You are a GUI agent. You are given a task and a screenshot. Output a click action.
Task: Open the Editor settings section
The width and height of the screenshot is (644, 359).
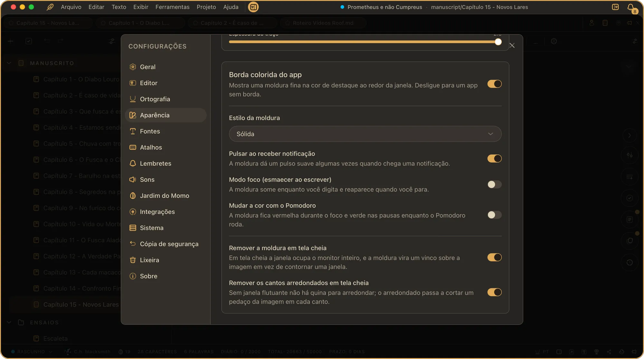coord(166,83)
